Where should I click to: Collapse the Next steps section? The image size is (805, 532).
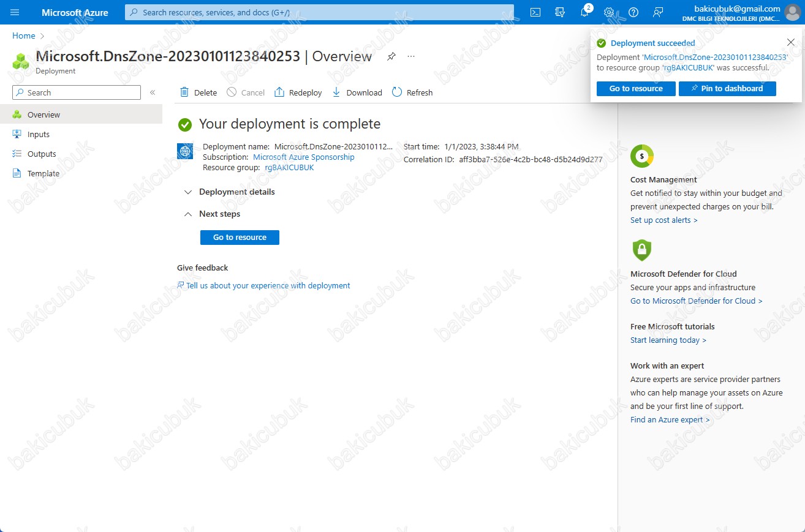pyautogui.click(x=213, y=214)
